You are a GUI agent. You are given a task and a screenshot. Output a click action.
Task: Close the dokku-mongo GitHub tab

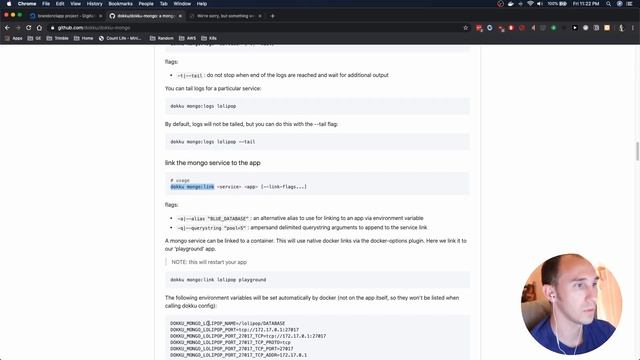tap(180, 16)
